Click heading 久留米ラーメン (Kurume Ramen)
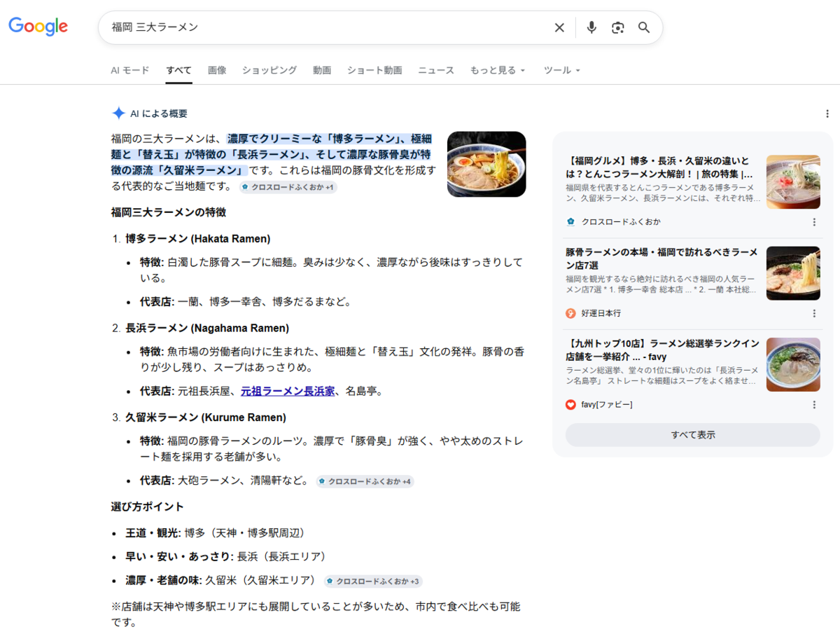Screen dimensions: 840x634 [206, 418]
